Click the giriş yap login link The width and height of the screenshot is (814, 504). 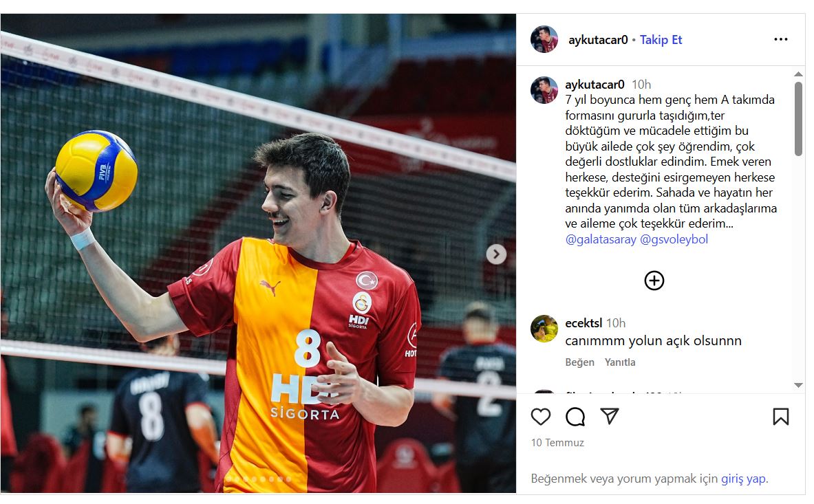[743, 479]
